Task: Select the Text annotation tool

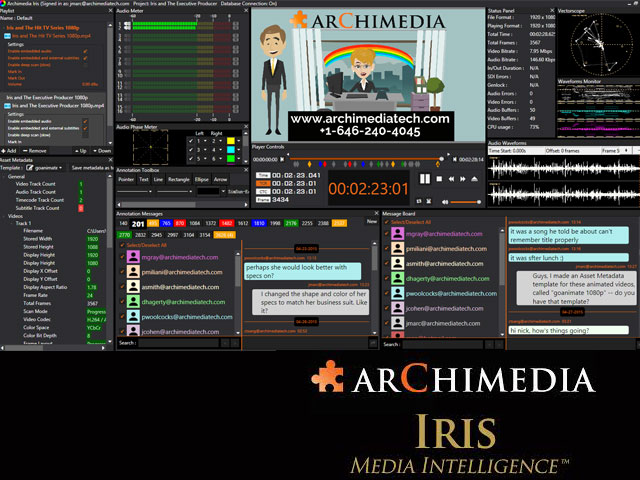Action: (144, 179)
